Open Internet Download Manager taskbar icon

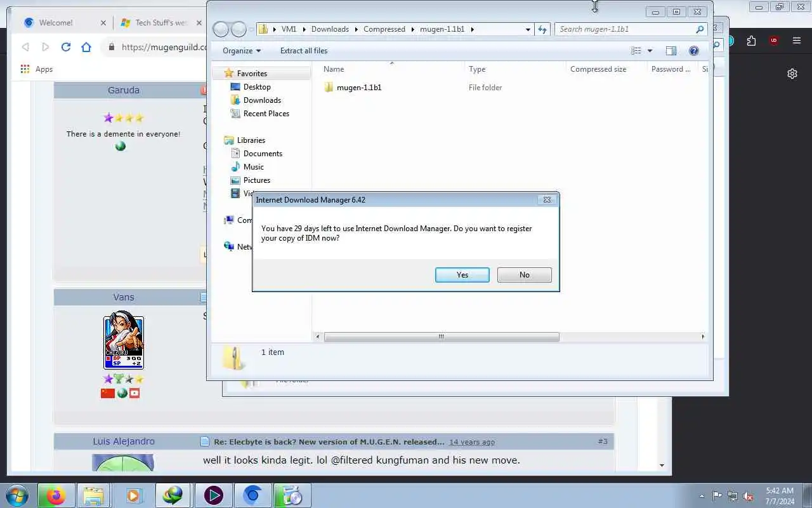(x=173, y=495)
